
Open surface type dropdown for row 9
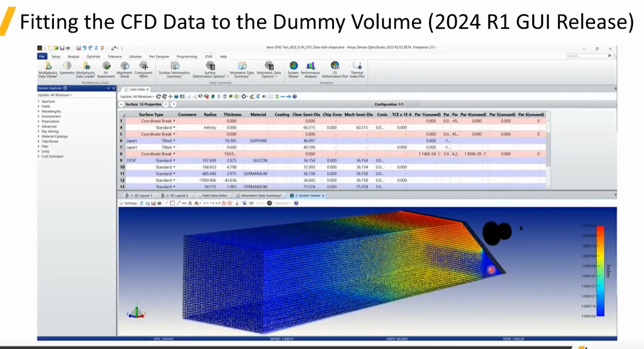click(174, 160)
